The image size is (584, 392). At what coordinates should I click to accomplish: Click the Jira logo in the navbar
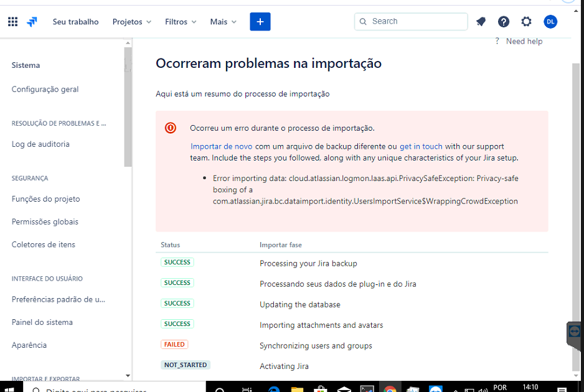click(32, 21)
